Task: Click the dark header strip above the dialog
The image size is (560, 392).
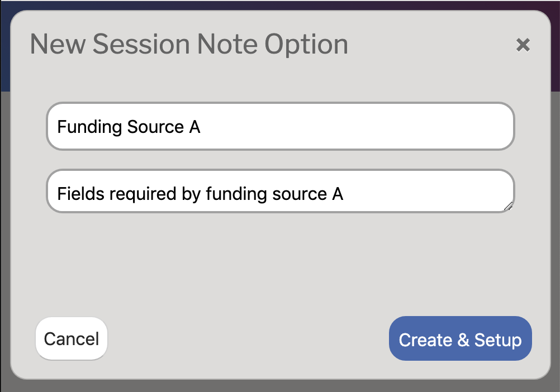Action: (x=280, y=4)
